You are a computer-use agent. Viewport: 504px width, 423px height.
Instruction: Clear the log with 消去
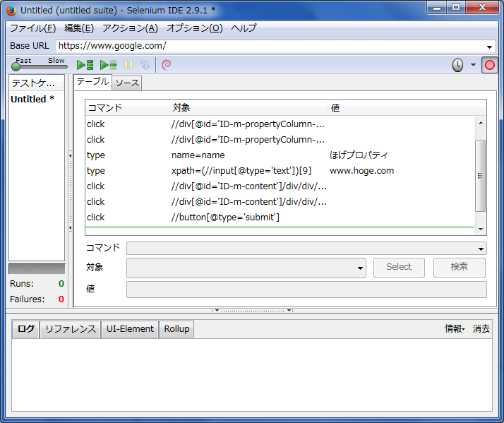(481, 329)
